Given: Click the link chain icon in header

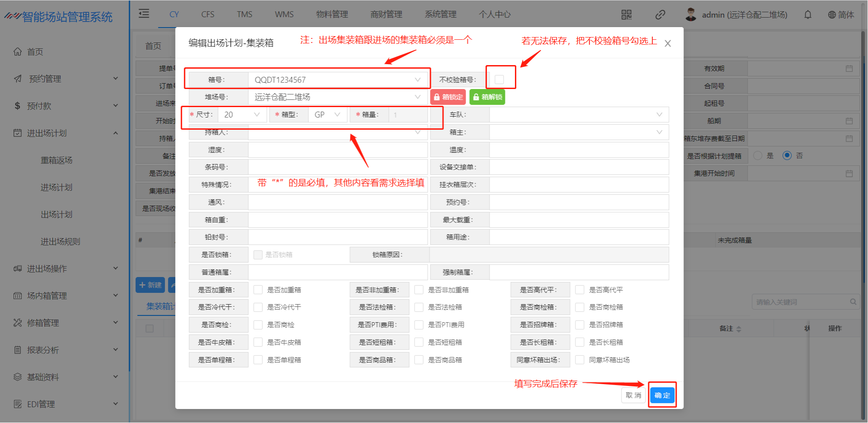Looking at the screenshot, I should point(660,15).
